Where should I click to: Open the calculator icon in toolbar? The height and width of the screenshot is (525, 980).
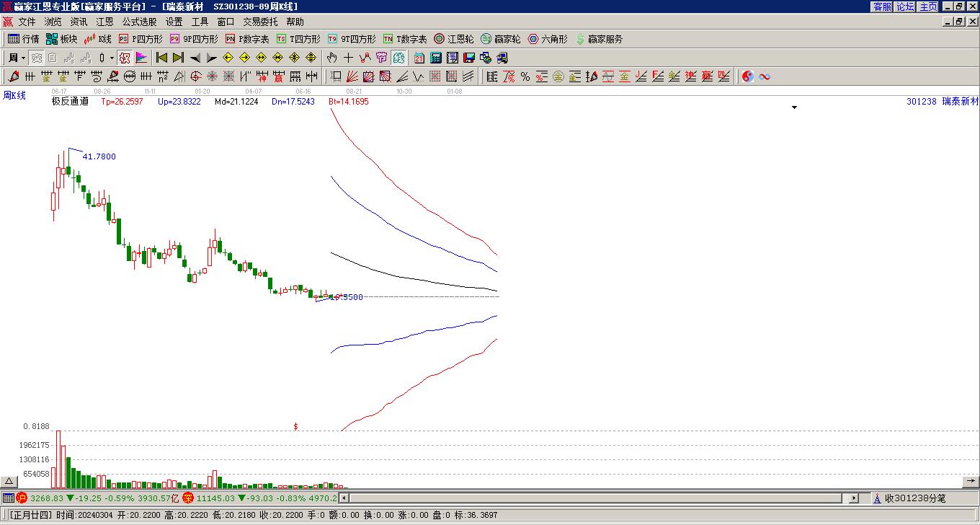(x=436, y=58)
